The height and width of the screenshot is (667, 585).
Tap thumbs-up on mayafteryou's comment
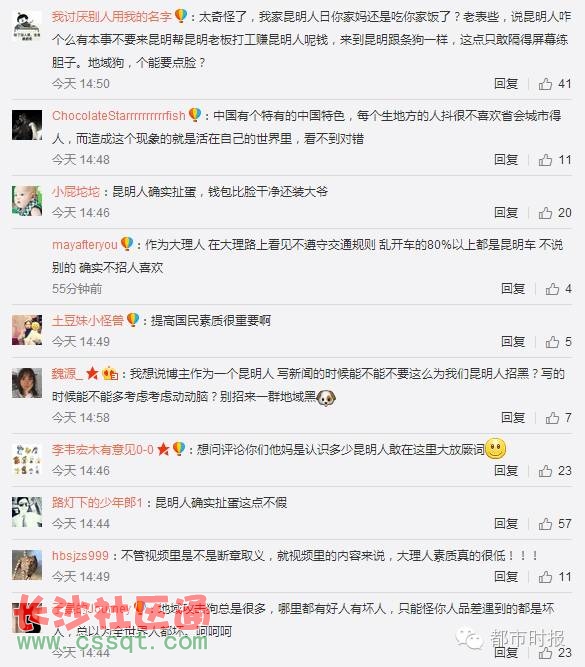coord(552,289)
